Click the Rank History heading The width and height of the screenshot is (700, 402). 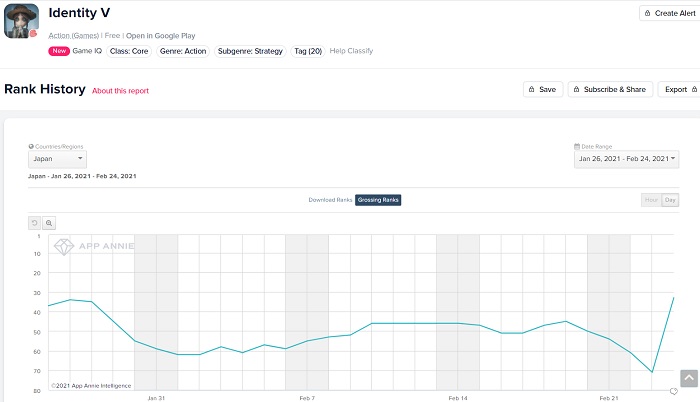pos(45,89)
